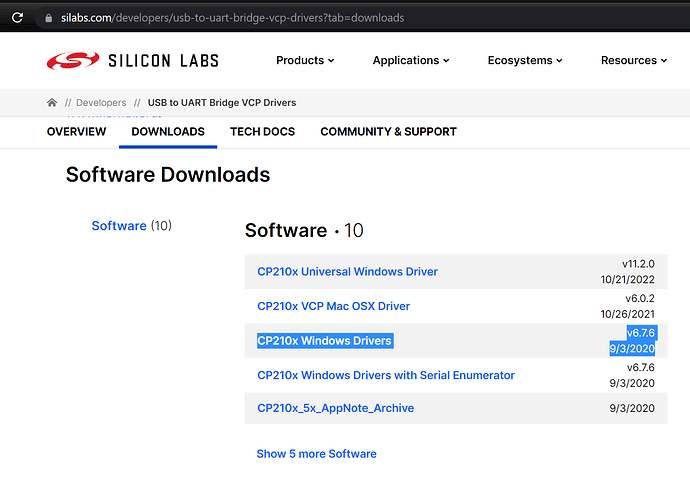
Task: Select the Downloads tab
Action: (x=168, y=132)
